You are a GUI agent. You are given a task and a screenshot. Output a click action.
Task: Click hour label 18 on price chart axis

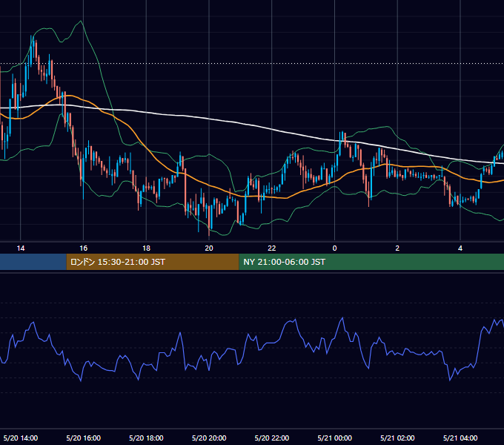[146, 248]
